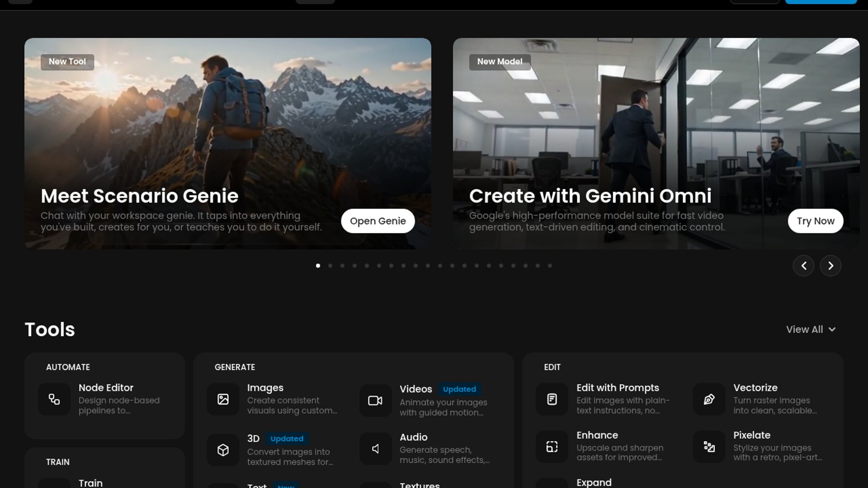The width and height of the screenshot is (868, 488).
Task: Open the Meet Scenario Genie banner image
Action: click(228, 143)
